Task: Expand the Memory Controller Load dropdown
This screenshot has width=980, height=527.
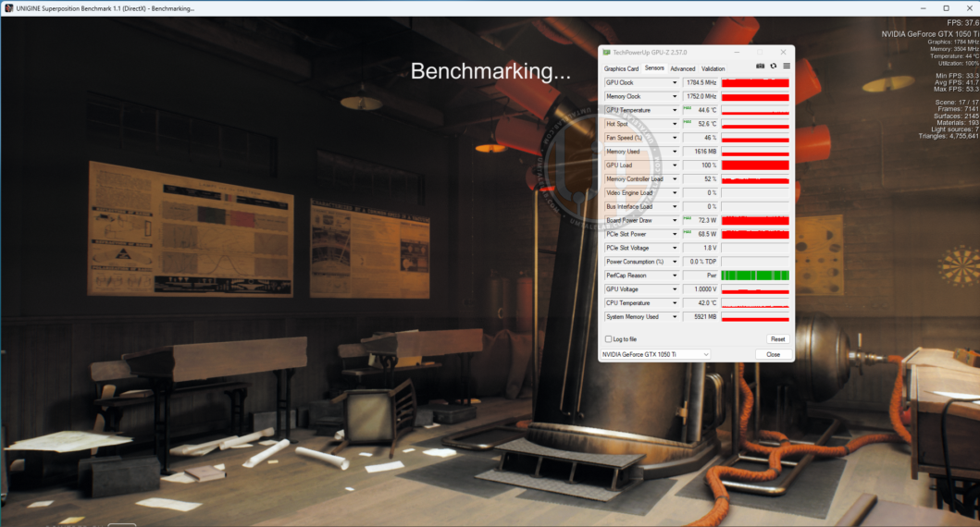Action: click(675, 178)
